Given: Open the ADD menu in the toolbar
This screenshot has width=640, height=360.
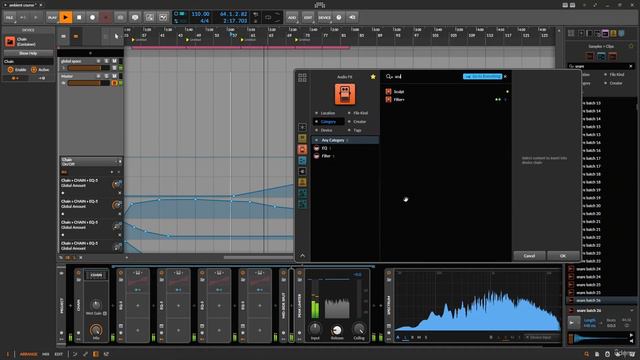Looking at the screenshot, I should 292,18.
